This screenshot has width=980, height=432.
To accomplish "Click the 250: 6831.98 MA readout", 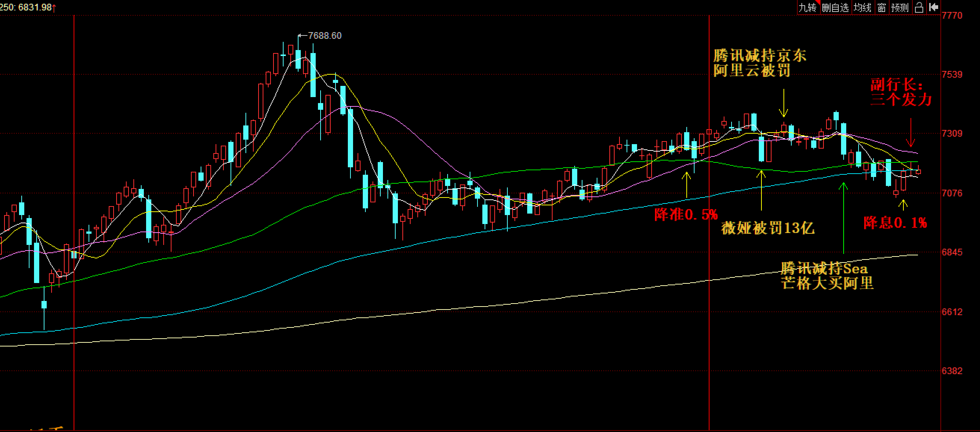I will pos(27,7).
